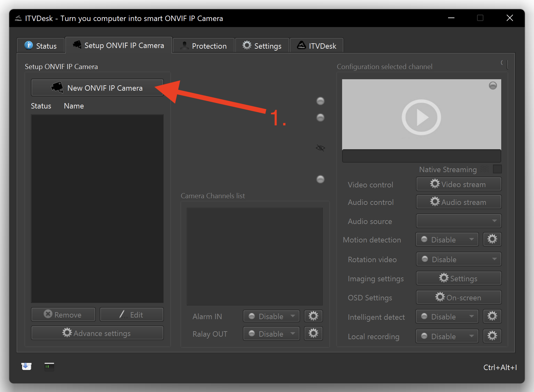Switch to the Status tab
The image size is (534, 392).
(41, 45)
